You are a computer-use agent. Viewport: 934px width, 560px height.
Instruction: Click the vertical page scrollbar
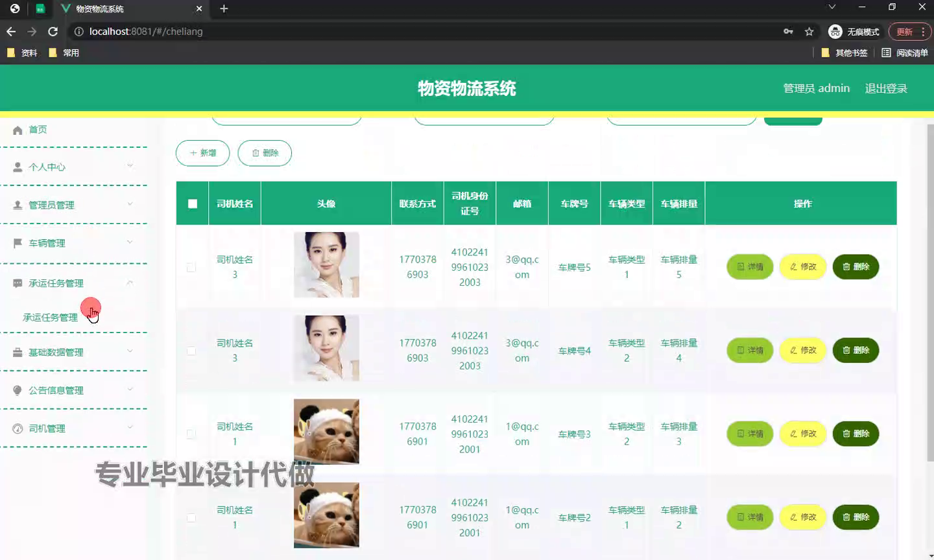[x=929, y=292]
